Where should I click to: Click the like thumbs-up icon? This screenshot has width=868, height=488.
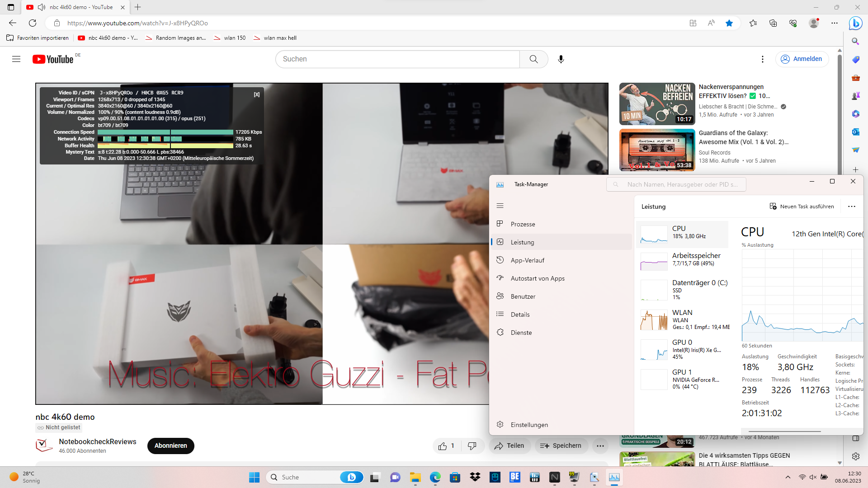click(443, 446)
